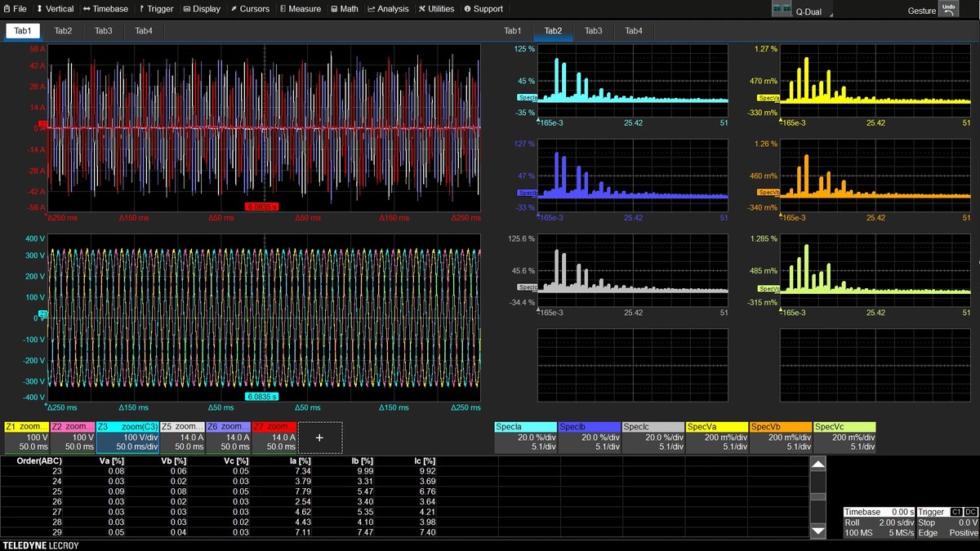Select the Z1 zoom trace descriptor
Image resolution: width=980 pixels, height=551 pixels.
[x=26, y=437]
